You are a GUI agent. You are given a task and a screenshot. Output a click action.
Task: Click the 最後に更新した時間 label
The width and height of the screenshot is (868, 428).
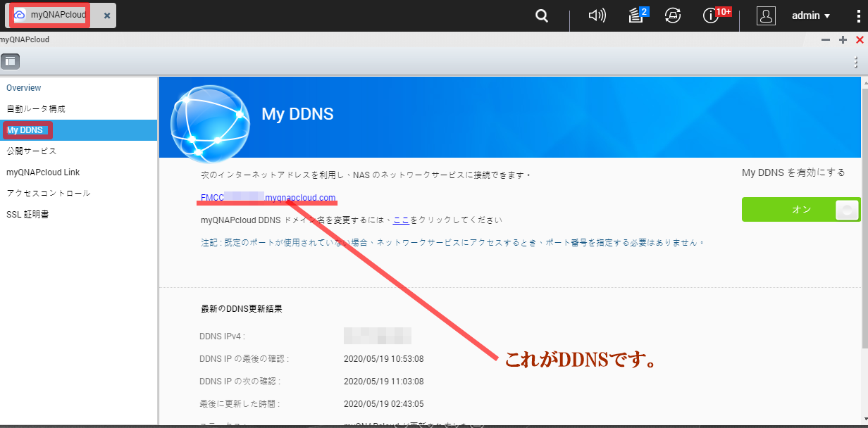click(240, 404)
